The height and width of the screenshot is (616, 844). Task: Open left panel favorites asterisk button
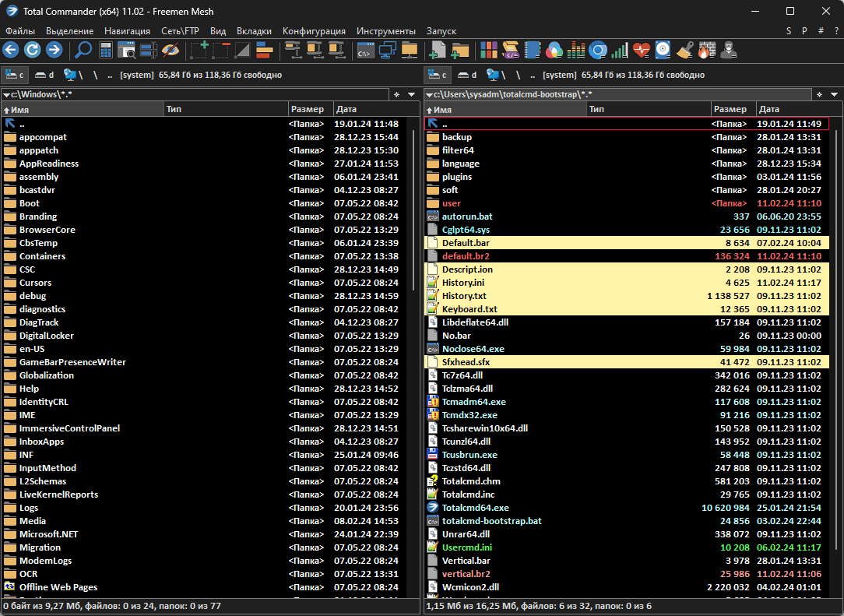click(396, 94)
